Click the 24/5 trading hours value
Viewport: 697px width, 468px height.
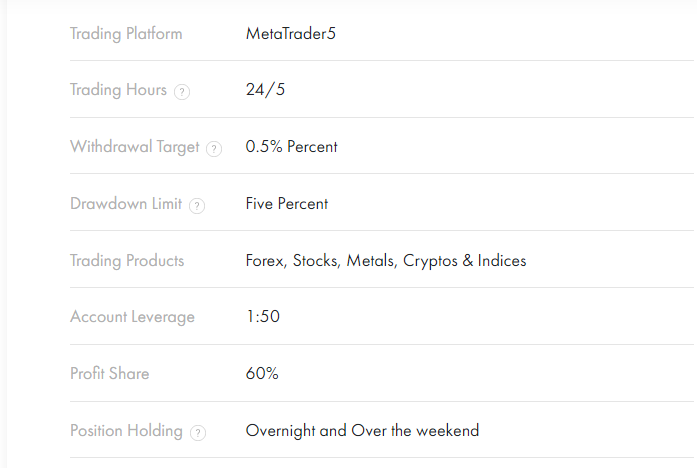[x=265, y=90]
